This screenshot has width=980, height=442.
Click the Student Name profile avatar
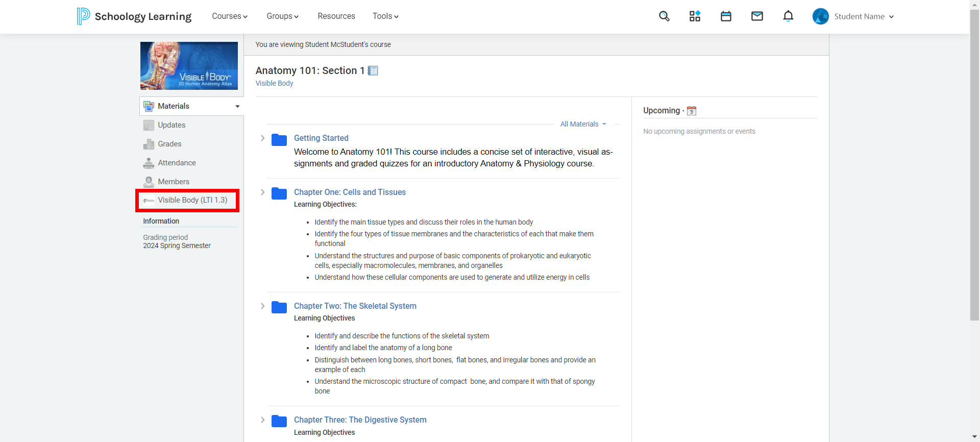(820, 16)
